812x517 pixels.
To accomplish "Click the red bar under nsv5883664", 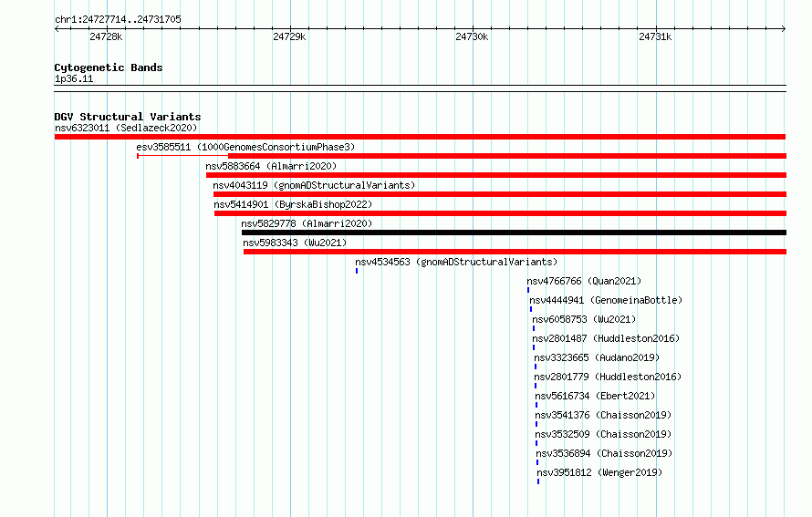I will pyautogui.click(x=496, y=175).
